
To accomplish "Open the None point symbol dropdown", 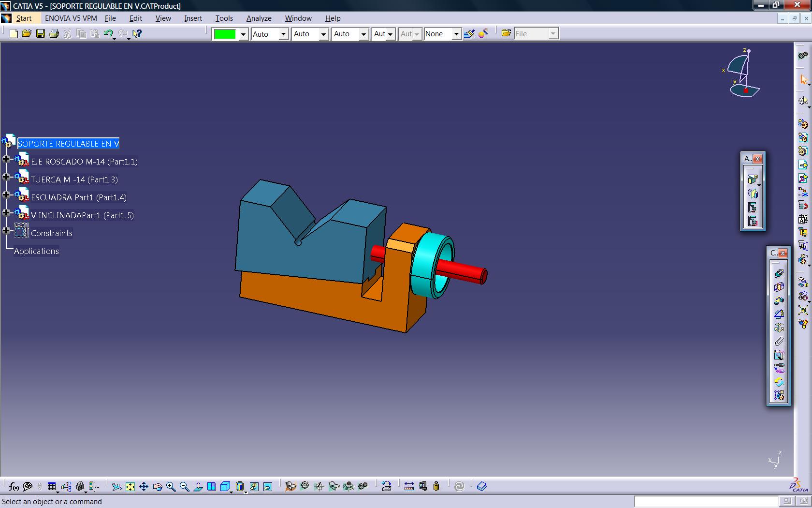I will [x=456, y=34].
